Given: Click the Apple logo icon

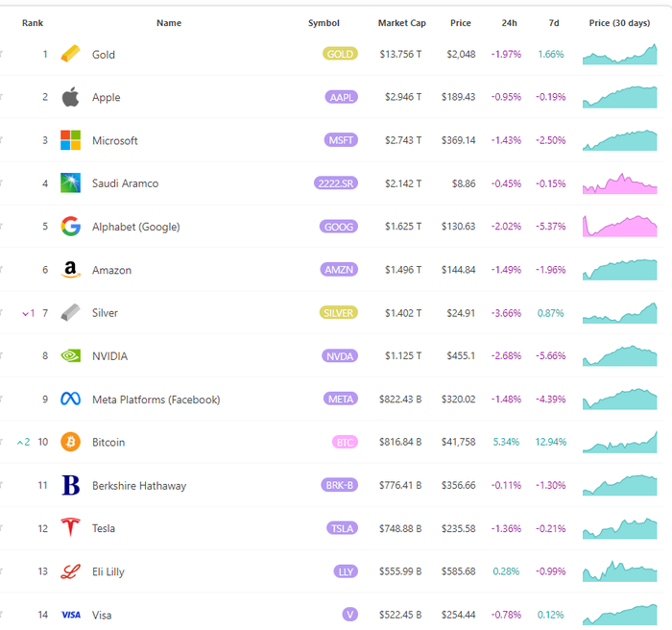Looking at the screenshot, I should coord(70,97).
